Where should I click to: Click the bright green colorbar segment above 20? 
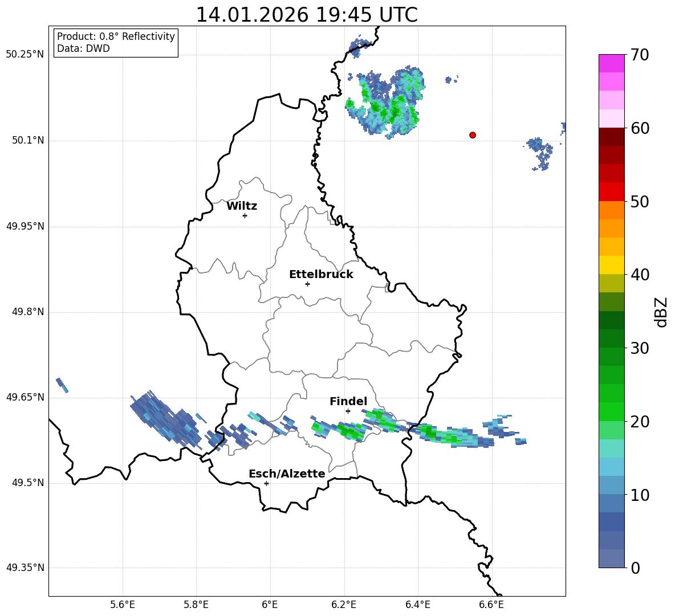click(x=611, y=411)
